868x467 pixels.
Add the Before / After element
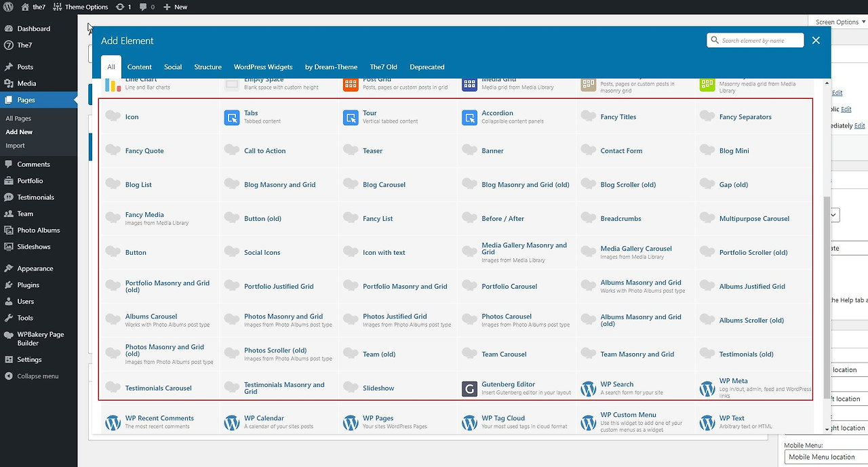click(x=517, y=219)
